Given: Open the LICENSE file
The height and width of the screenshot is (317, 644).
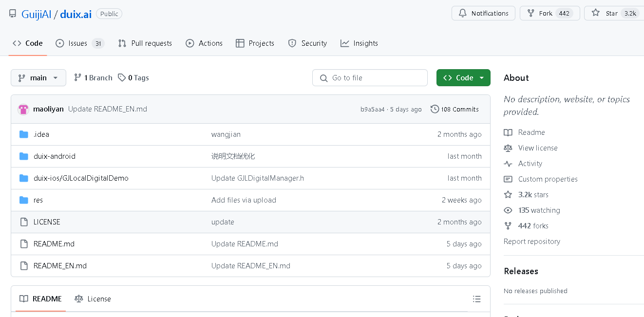Looking at the screenshot, I should [47, 222].
